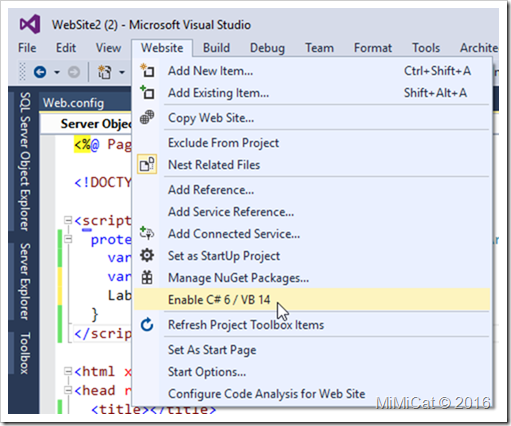Viewport: 511px width, 426px height.
Task: Collapse the script tag code region
Action: (68, 220)
